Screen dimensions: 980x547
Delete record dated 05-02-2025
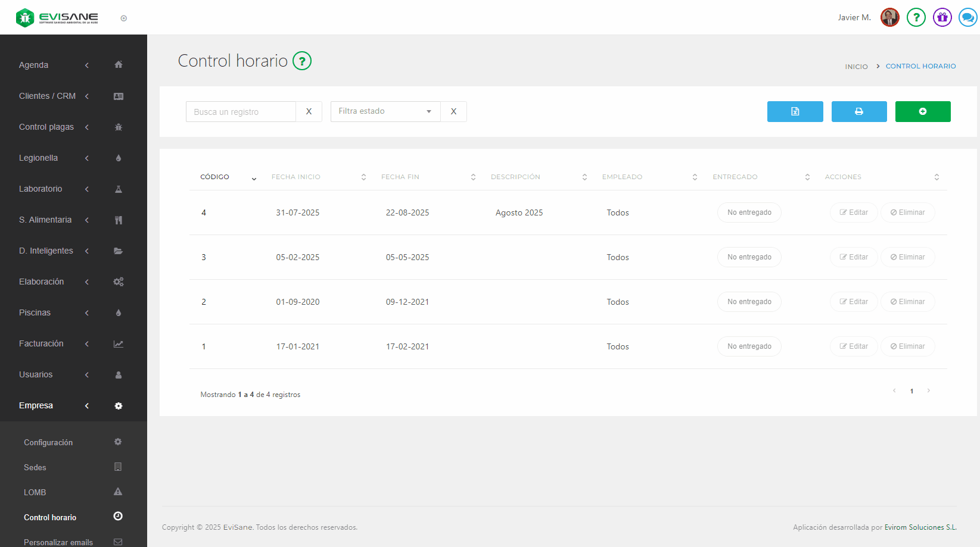pyautogui.click(x=908, y=257)
